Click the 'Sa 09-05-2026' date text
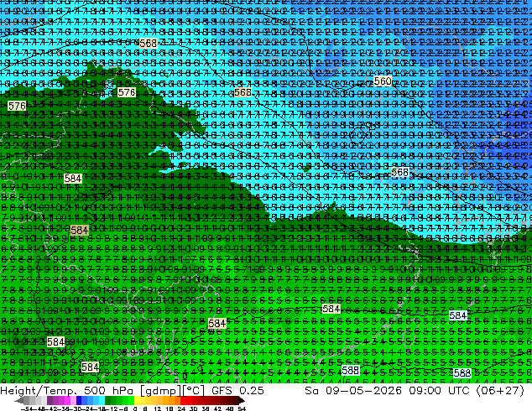Viewport: 532px width, 411px height. point(353,390)
